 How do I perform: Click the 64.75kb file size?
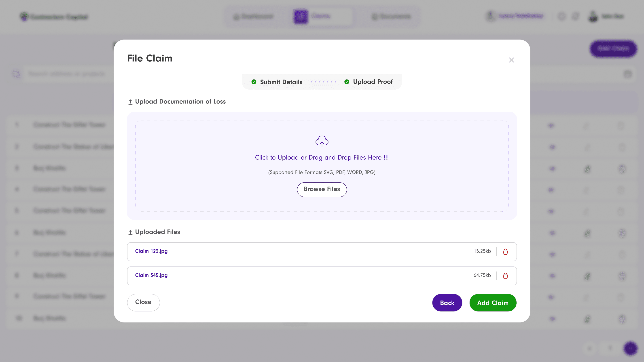click(x=482, y=275)
